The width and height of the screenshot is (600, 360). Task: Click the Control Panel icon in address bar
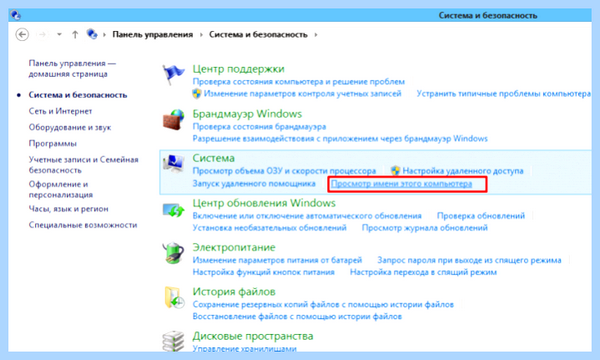(x=92, y=34)
